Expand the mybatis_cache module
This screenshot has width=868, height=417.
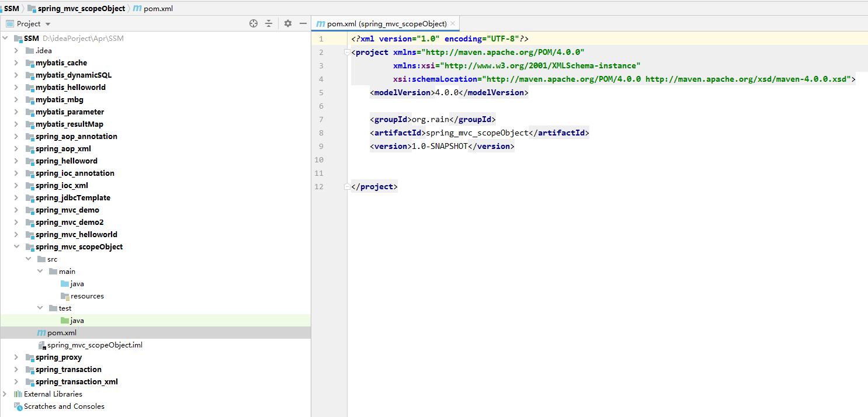click(17, 63)
